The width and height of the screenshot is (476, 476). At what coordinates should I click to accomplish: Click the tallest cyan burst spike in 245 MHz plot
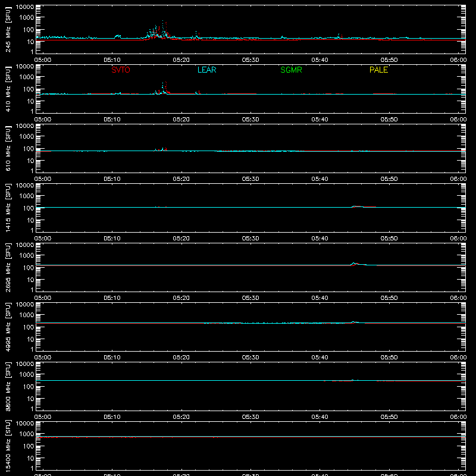tap(162, 27)
